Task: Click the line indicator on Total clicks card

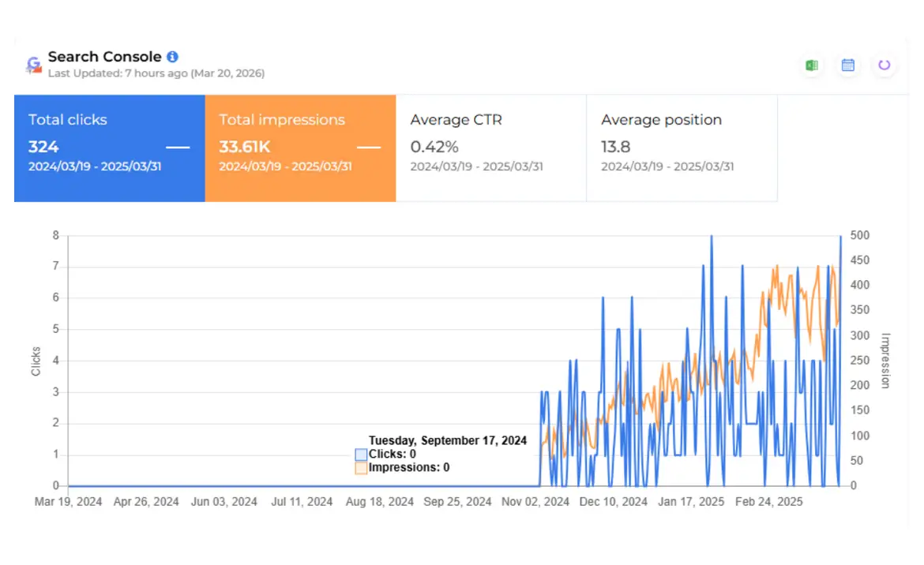Action: 178,147
